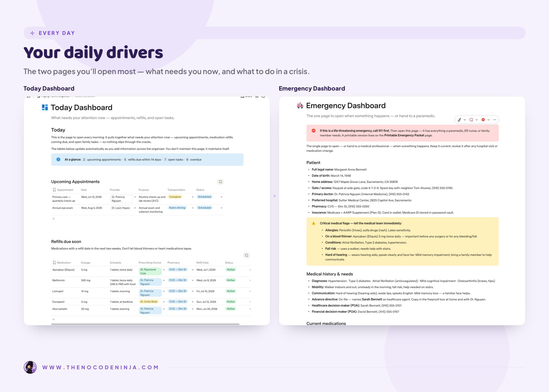Click the Emergency Dashboard page title

tap(346, 105)
